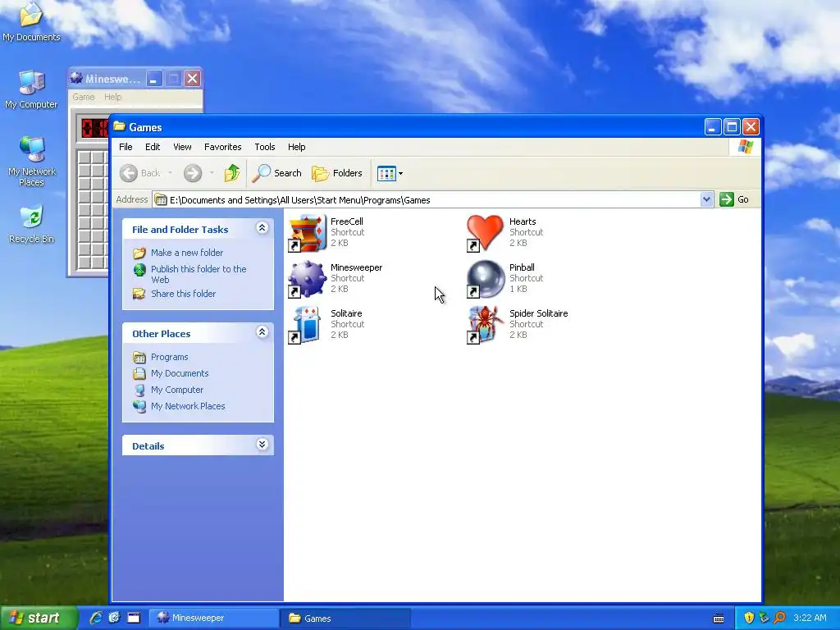This screenshot has width=840, height=630.
Task: Click the Windows flag logo in toolbar
Action: click(x=745, y=147)
